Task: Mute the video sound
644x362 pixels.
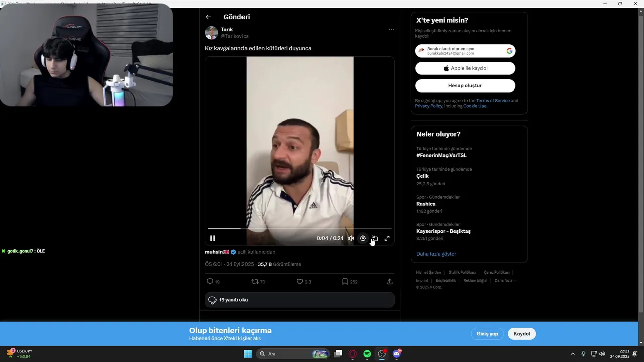Action: [x=351, y=238]
